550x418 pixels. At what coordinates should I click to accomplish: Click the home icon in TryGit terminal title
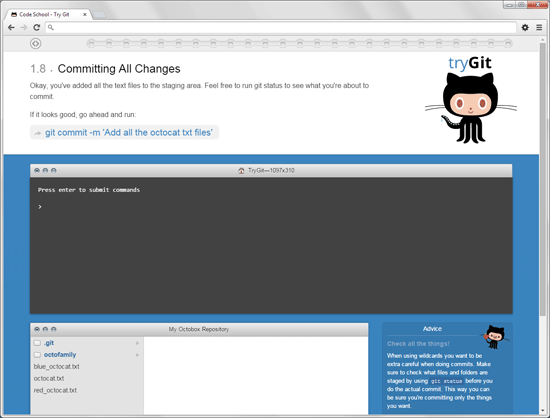click(x=241, y=170)
